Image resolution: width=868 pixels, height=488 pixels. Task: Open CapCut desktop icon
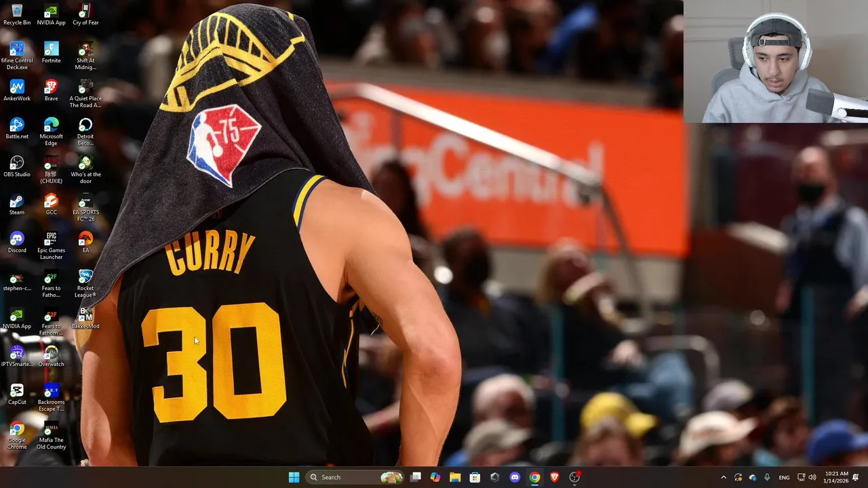click(17, 394)
